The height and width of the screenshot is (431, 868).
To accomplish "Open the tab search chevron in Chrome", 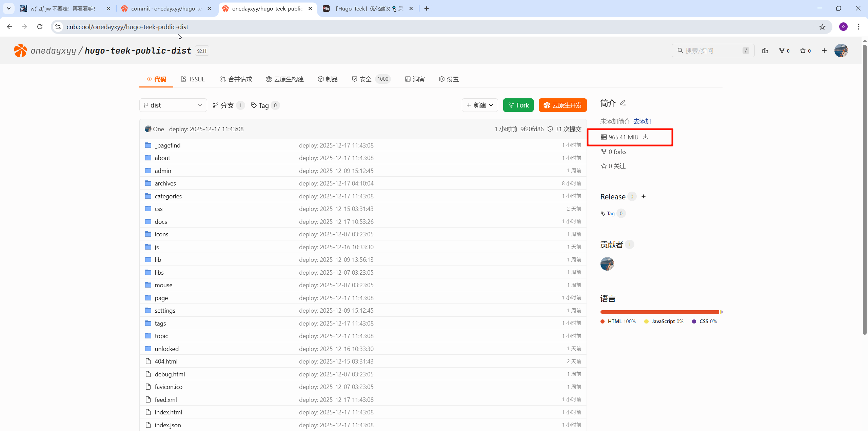I will tap(9, 8).
